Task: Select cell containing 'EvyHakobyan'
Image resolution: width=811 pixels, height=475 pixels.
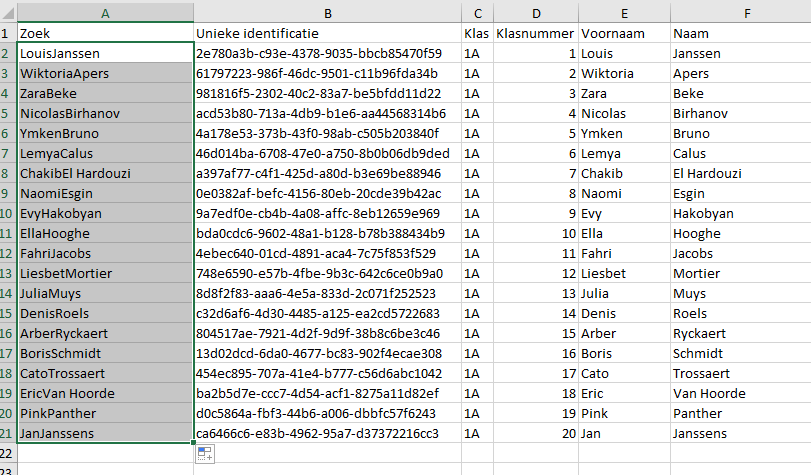Action: pos(106,213)
